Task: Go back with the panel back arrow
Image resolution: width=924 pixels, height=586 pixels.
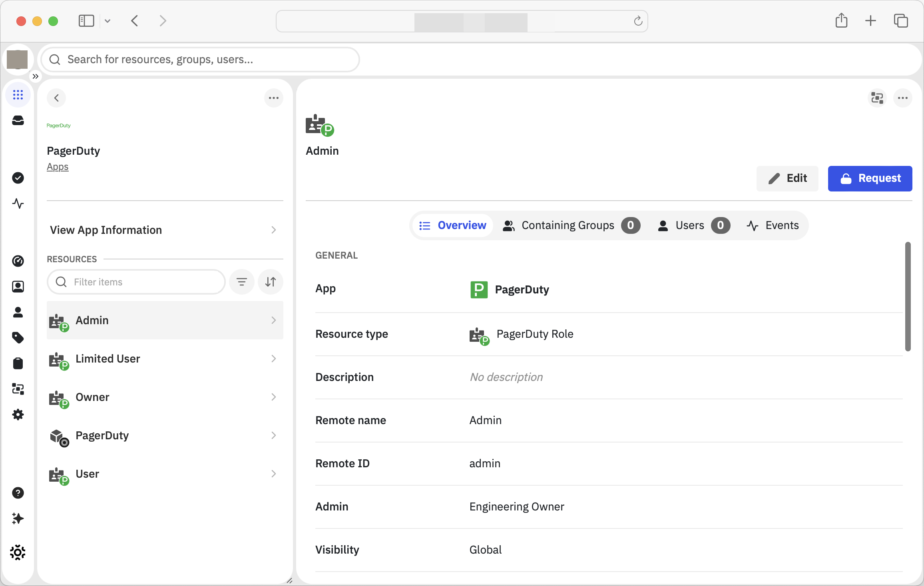Action: pyautogui.click(x=56, y=98)
